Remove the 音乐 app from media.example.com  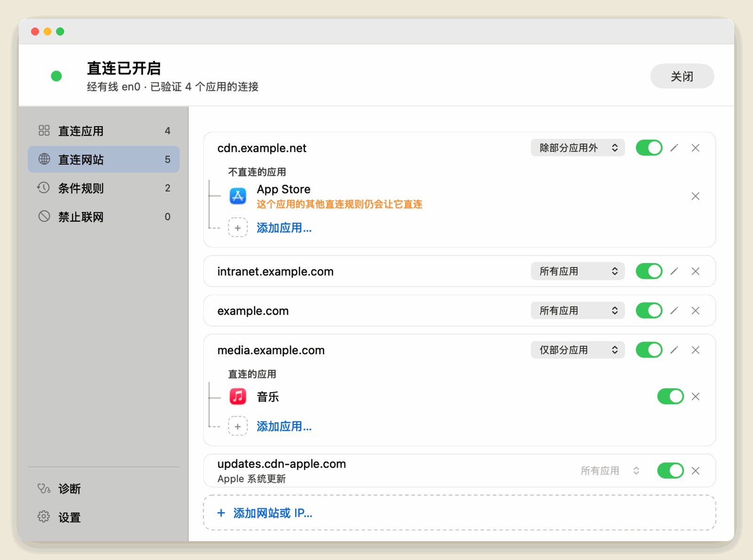[695, 397]
